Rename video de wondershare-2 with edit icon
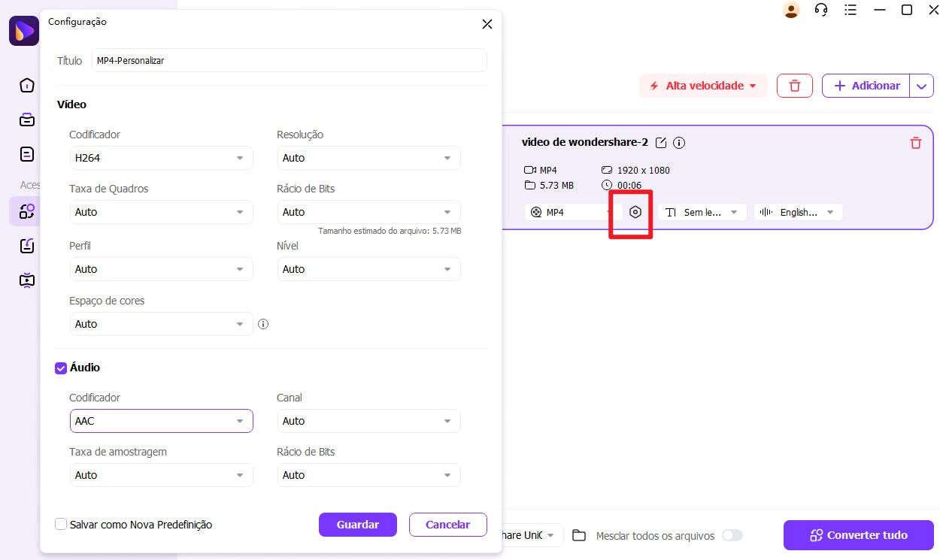The width and height of the screenshot is (940, 560). 661,143
